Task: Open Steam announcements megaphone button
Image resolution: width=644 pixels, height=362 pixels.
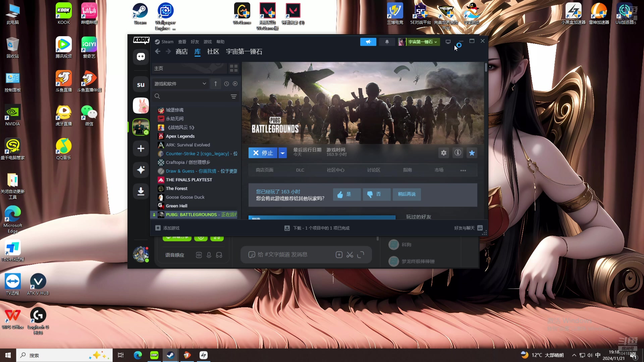Action: [368, 42]
